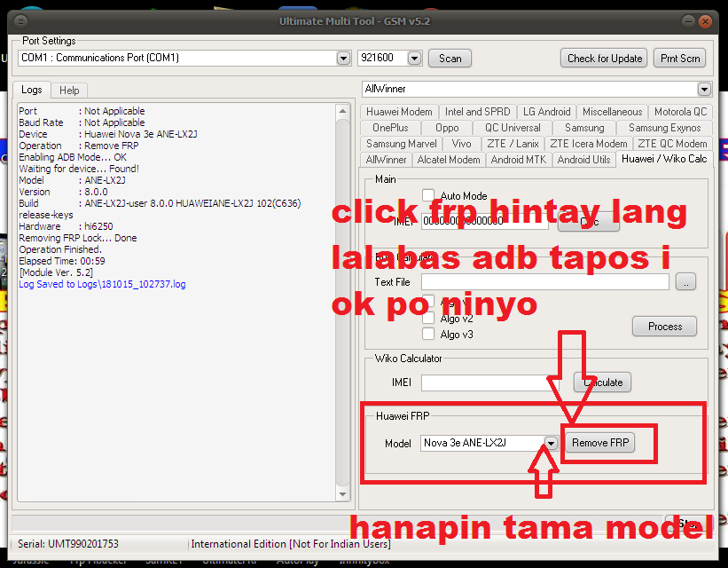Close the Ultimate Multi Tool window

tap(705, 21)
